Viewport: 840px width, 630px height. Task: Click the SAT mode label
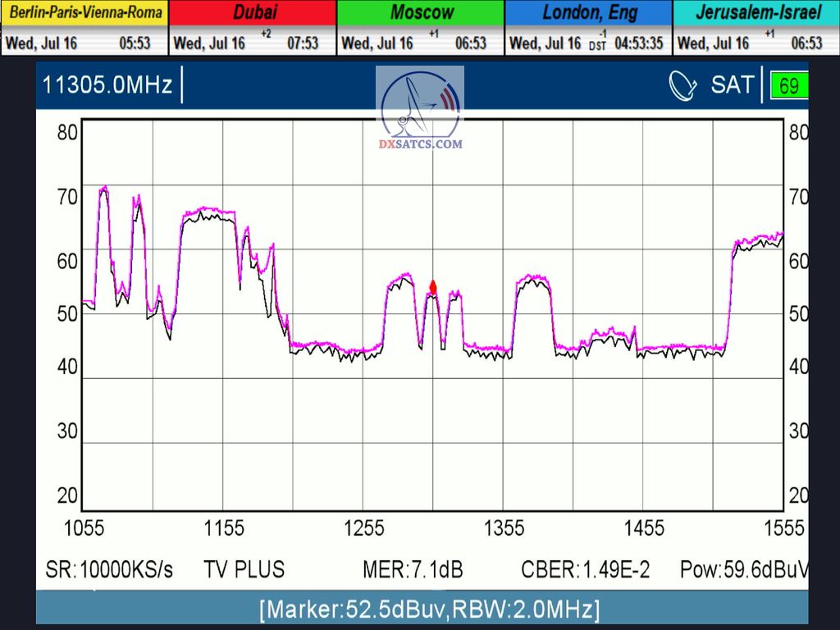coord(732,84)
